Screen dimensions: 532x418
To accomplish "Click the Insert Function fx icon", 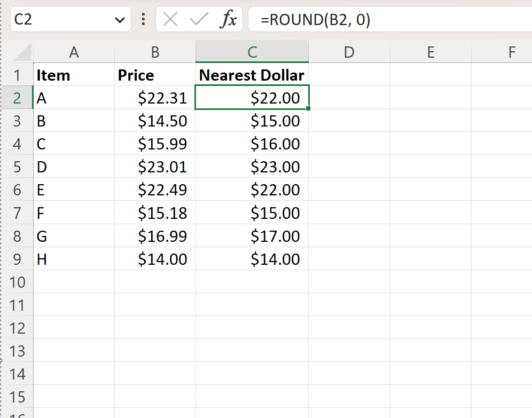I will [x=229, y=19].
